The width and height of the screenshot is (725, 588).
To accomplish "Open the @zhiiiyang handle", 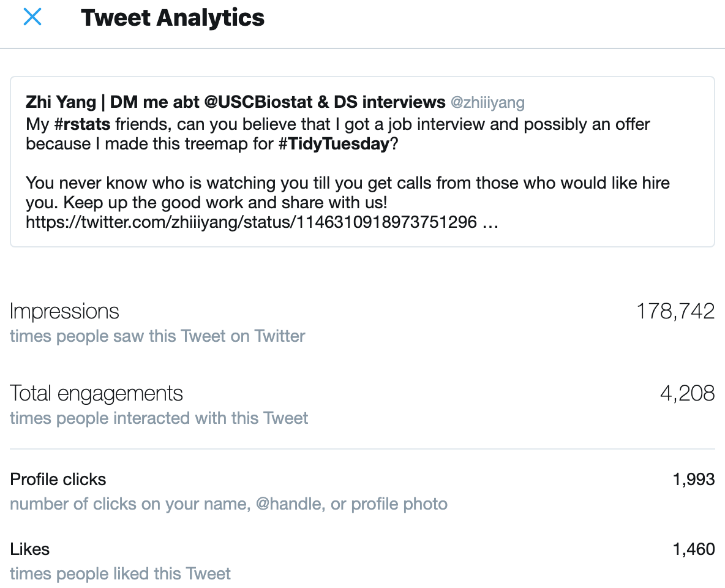I will 487,102.
